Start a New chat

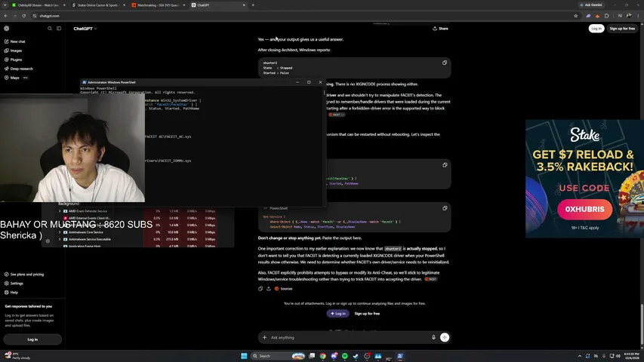[15, 41]
